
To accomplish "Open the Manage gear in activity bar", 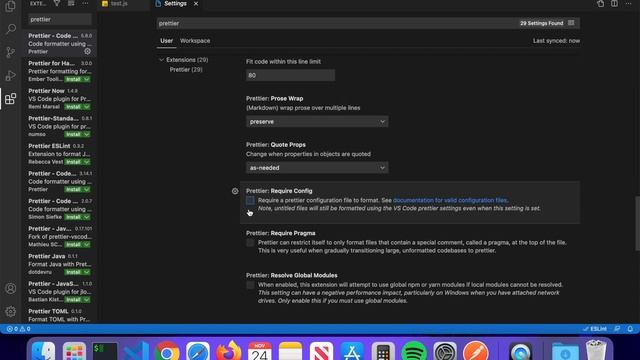I will coord(11,311).
